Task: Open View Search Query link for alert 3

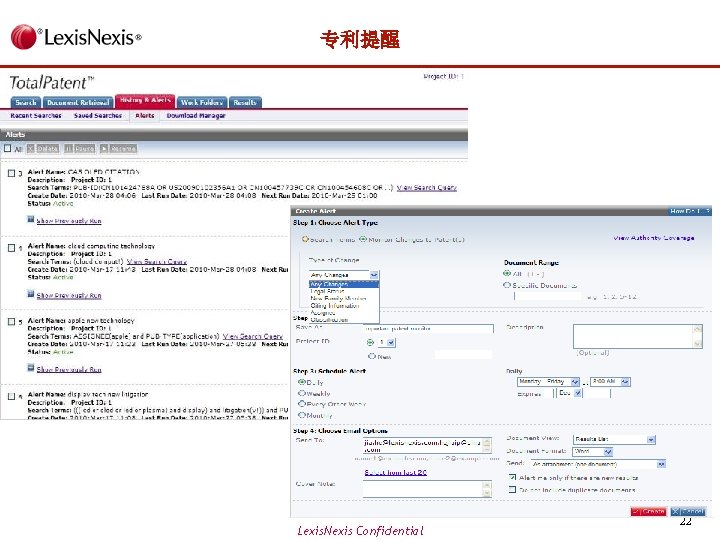Action: 427,187
